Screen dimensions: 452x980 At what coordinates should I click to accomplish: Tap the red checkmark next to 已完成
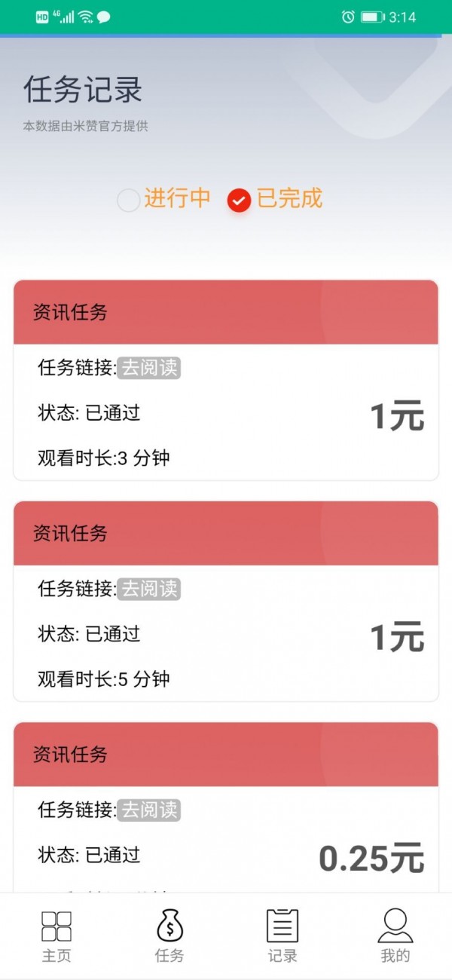(x=238, y=201)
